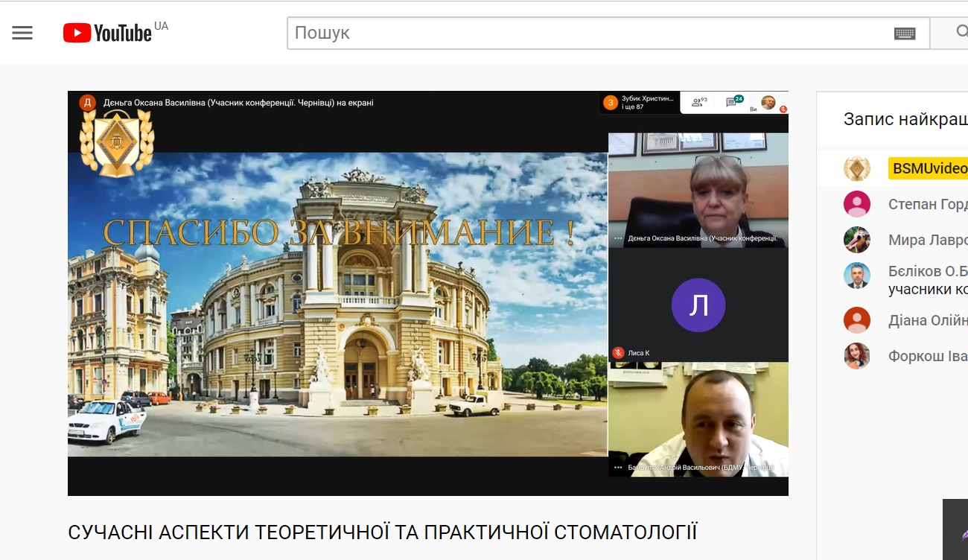
Task: Open the YouTube hamburger guide menu
Action: point(22,33)
